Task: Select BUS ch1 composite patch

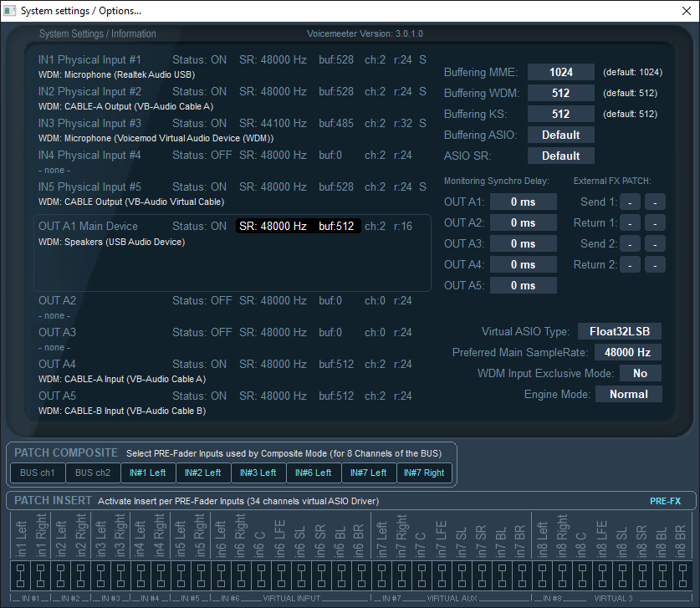Action: pos(38,473)
